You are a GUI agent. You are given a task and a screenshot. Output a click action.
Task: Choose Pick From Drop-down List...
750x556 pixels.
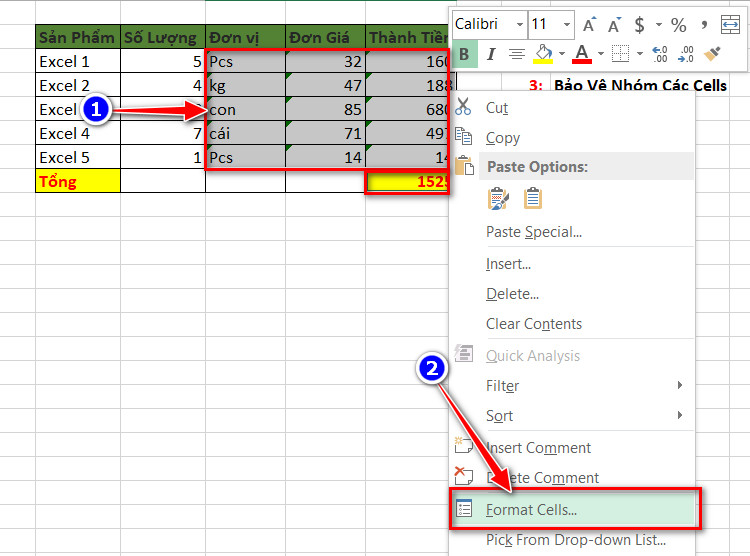click(x=575, y=540)
